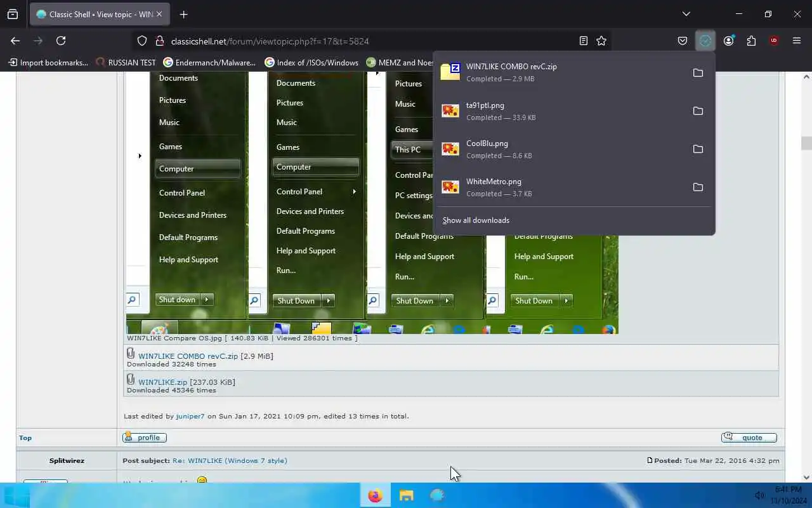Open Save to Pocket icon
Image resolution: width=812 pixels, height=508 pixels.
click(x=683, y=41)
